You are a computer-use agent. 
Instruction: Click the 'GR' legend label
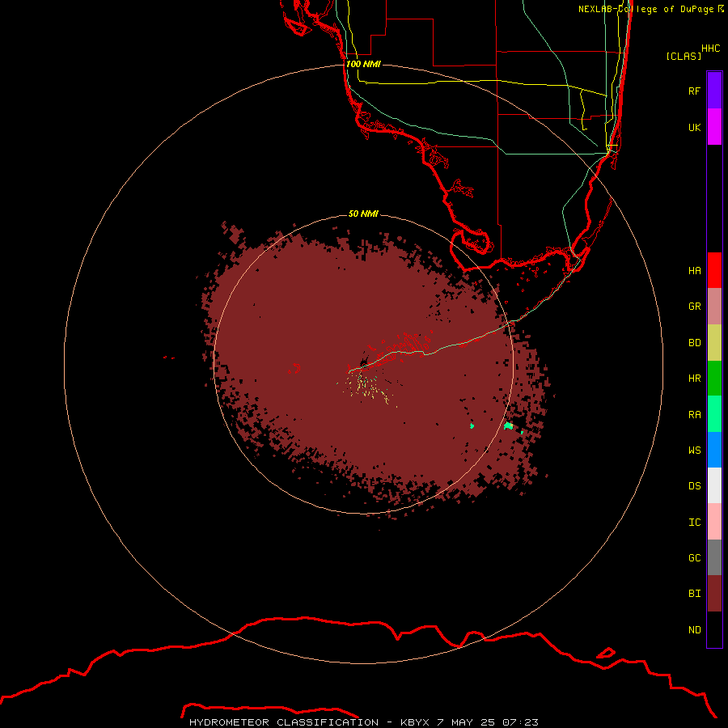[x=694, y=307]
